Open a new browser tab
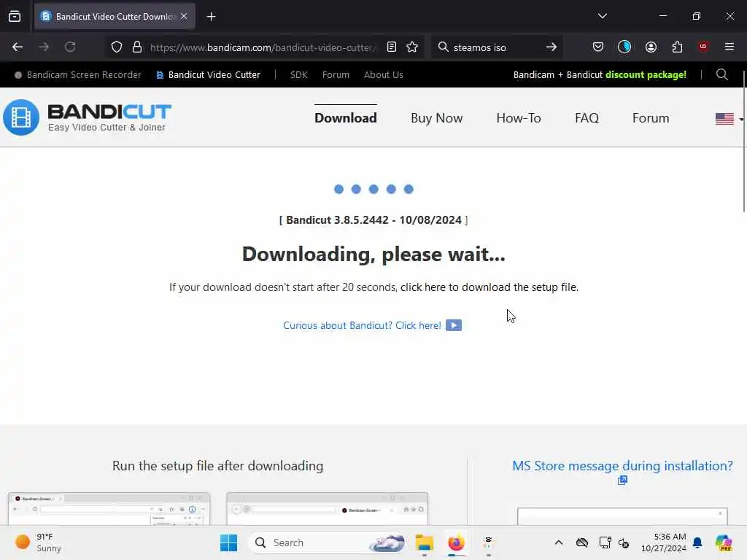 pyautogui.click(x=211, y=17)
